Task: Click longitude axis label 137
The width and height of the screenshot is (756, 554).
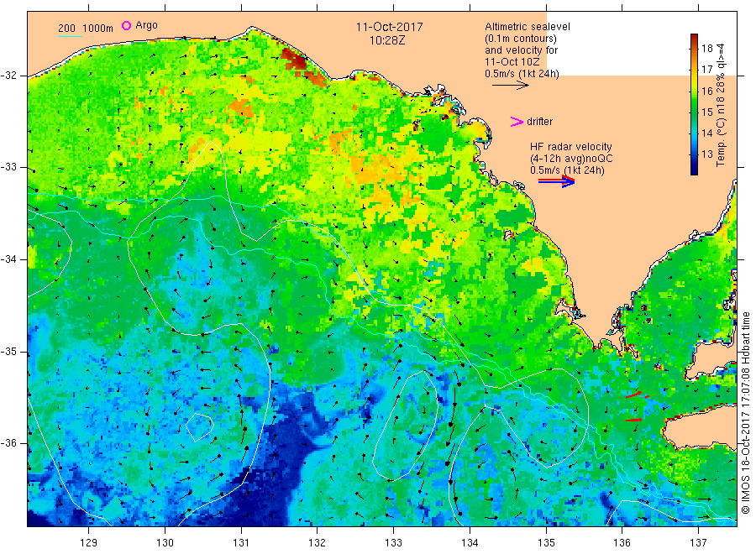Action: click(x=698, y=543)
